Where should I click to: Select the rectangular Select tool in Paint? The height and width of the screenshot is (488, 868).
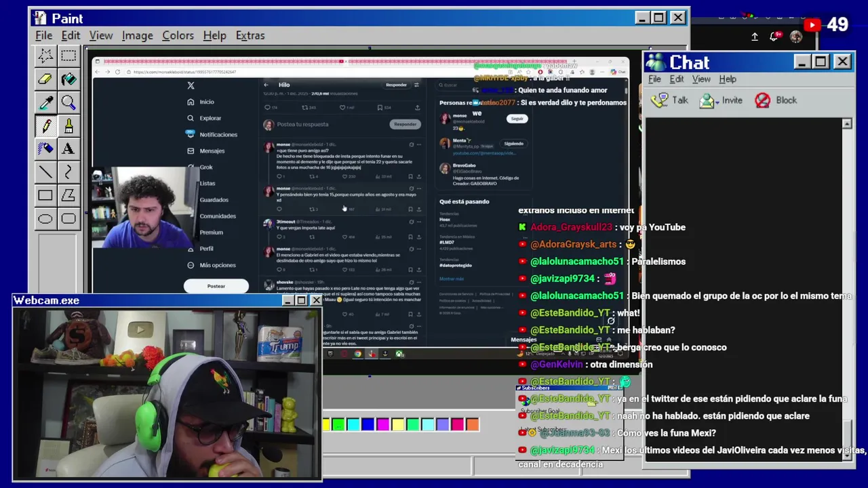click(68, 56)
